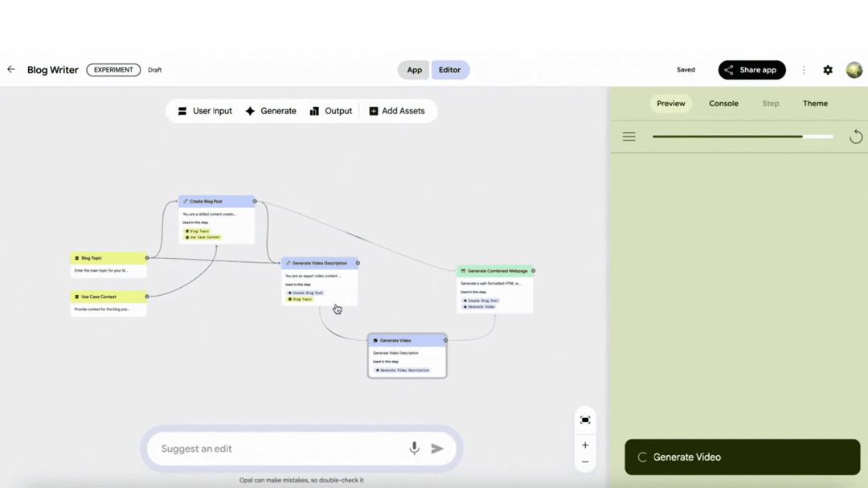Click the Create Blog Post output port

pyautogui.click(x=255, y=201)
